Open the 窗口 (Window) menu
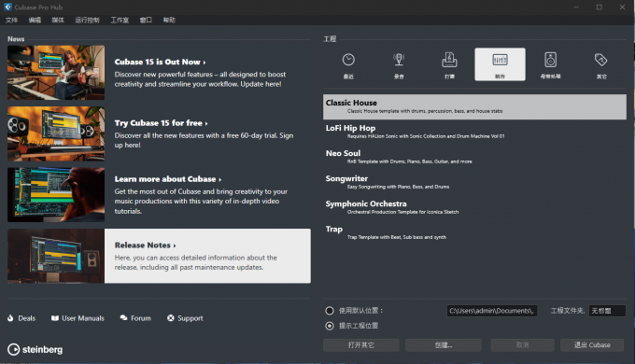This screenshot has height=364, width=635. [146, 20]
